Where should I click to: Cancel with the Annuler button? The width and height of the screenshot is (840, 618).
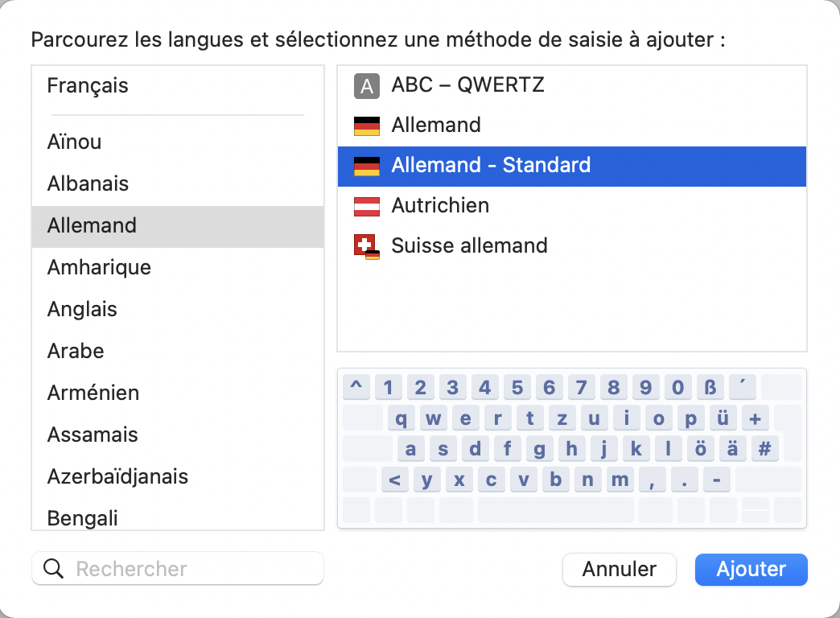pos(620,569)
